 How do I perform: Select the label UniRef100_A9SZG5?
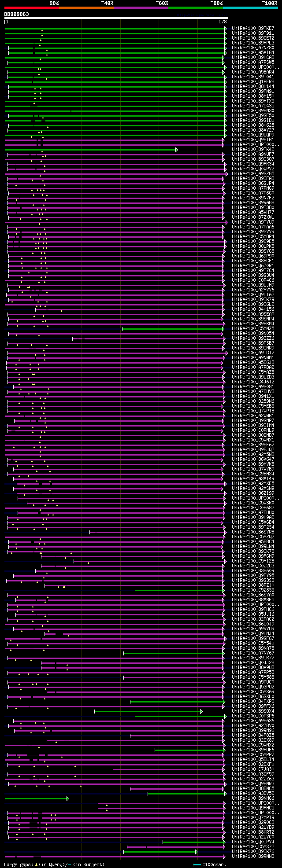point(253,173)
